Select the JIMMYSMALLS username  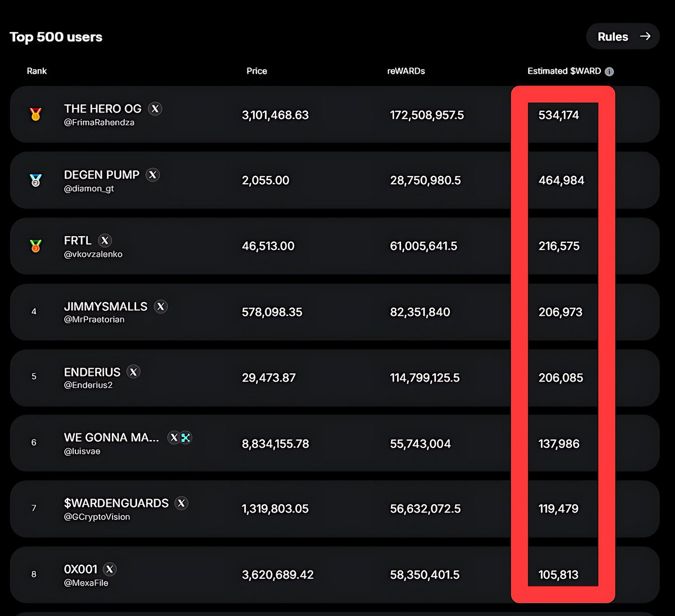[106, 306]
